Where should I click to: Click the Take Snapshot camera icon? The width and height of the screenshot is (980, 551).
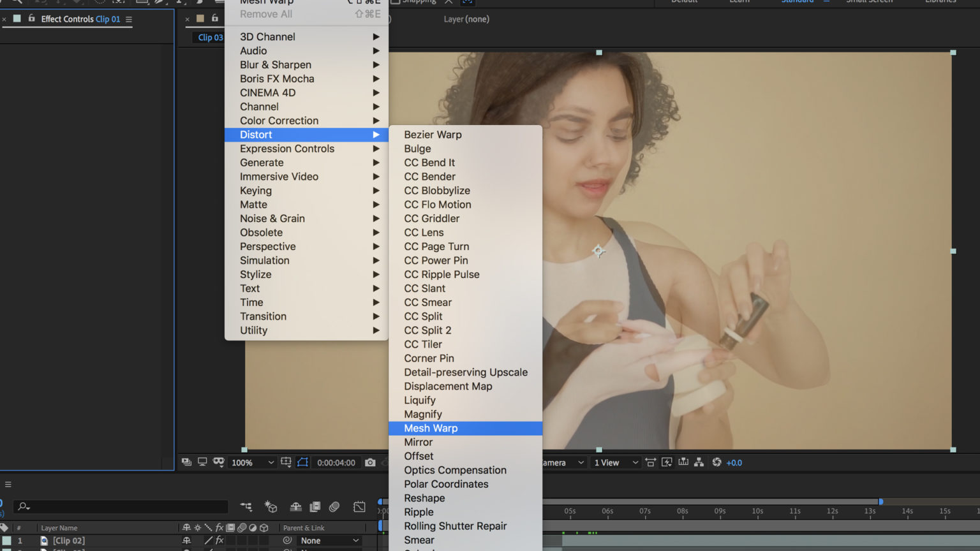coord(370,462)
